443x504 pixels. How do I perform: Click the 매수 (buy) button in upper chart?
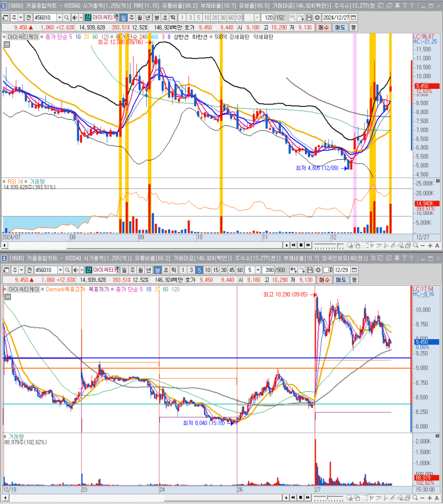(x=324, y=27)
